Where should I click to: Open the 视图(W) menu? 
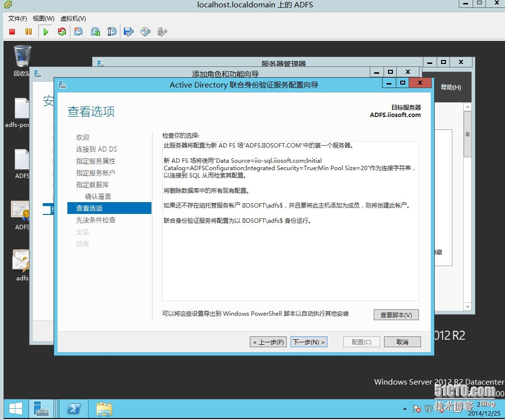pyautogui.click(x=43, y=18)
